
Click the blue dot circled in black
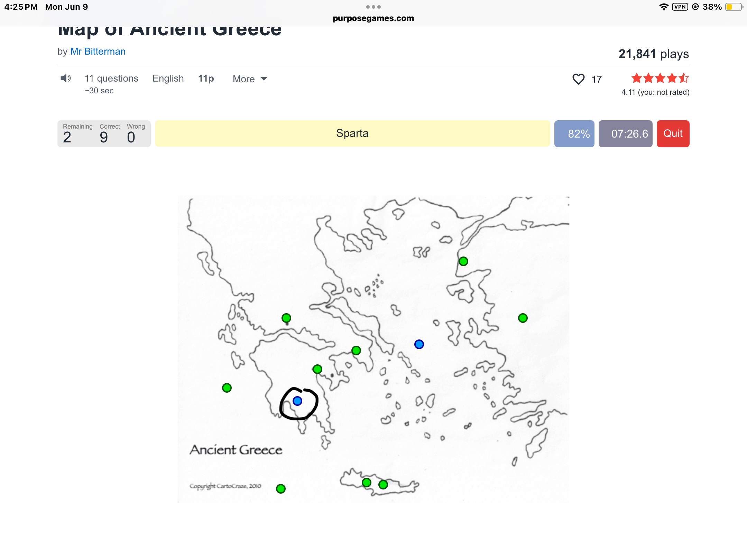tap(297, 401)
